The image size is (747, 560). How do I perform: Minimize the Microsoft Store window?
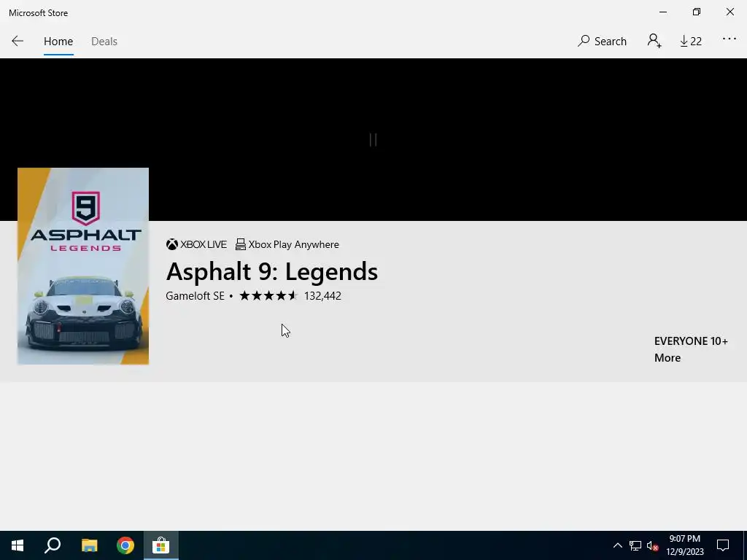tap(663, 12)
